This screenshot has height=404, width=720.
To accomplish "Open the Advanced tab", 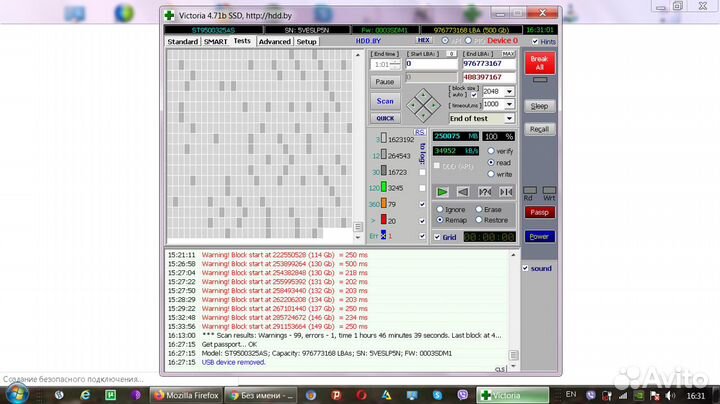I will click(274, 42).
